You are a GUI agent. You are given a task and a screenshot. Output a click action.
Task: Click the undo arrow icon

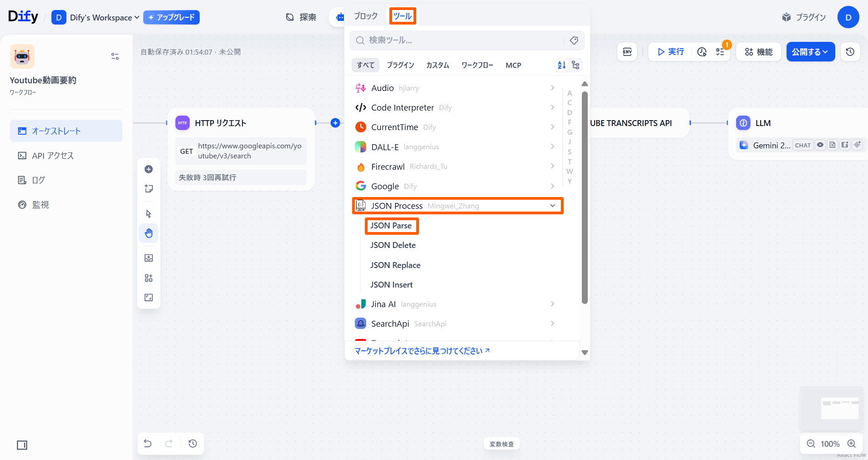(x=148, y=444)
